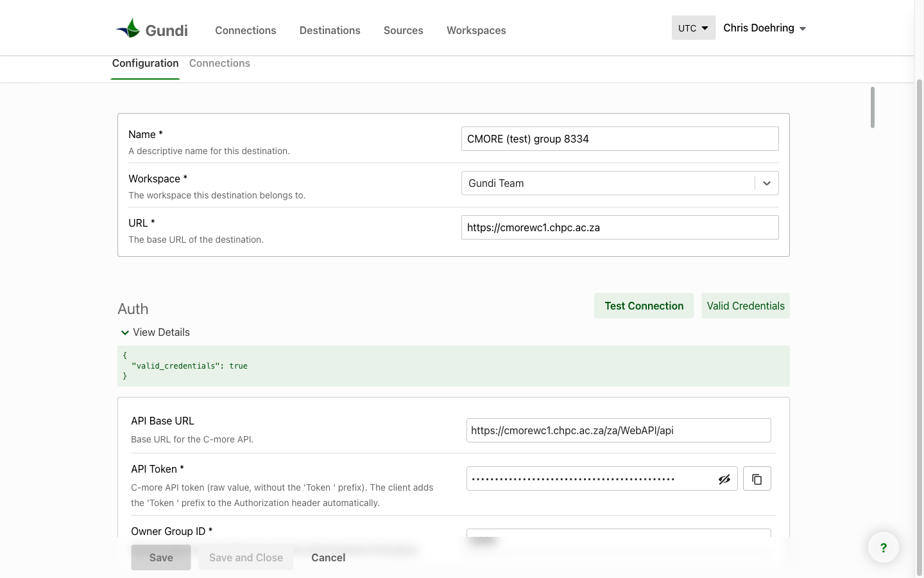Screen dimensions: 924x578
Task: Open the UTC timezone dropdown
Action: (x=694, y=28)
